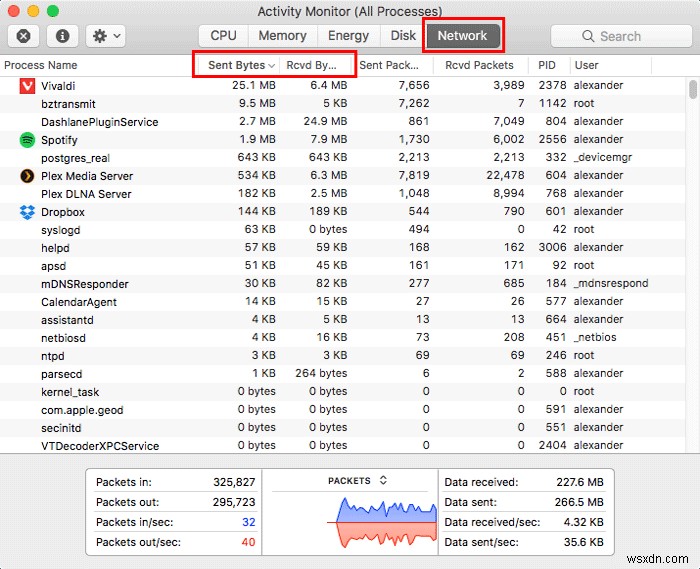
Task: Focus the Search field
Action: 621,36
